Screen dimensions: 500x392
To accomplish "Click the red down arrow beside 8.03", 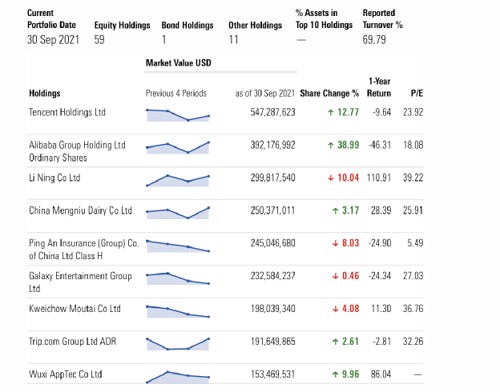I will (x=335, y=243).
